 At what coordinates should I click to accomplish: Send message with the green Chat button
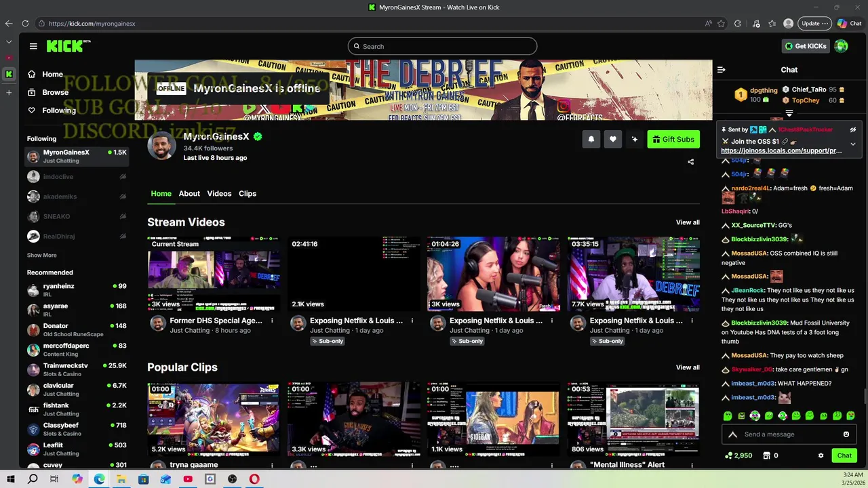[x=844, y=455]
